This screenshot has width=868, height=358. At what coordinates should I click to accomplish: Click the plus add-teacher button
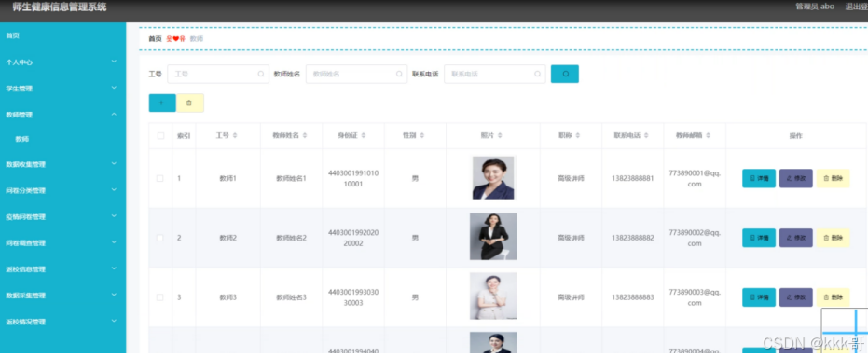click(162, 103)
